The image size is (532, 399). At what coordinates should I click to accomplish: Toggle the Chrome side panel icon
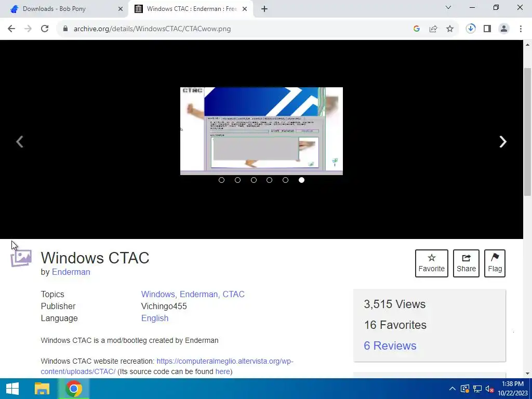pyautogui.click(x=487, y=29)
